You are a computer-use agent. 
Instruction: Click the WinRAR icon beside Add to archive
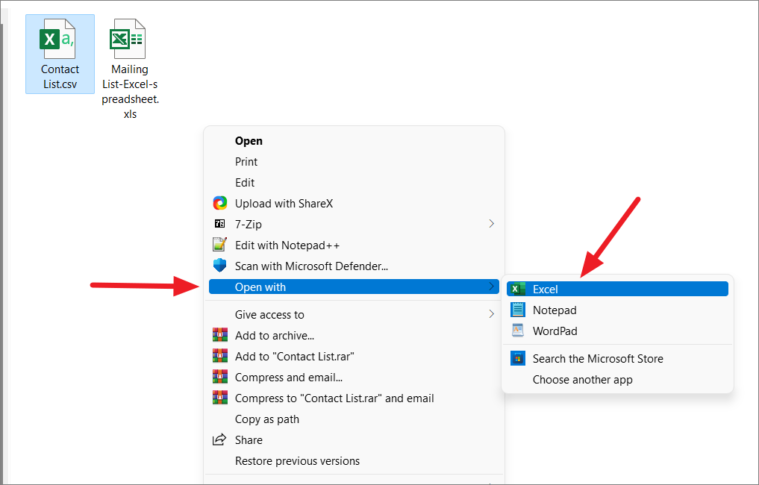[220, 335]
